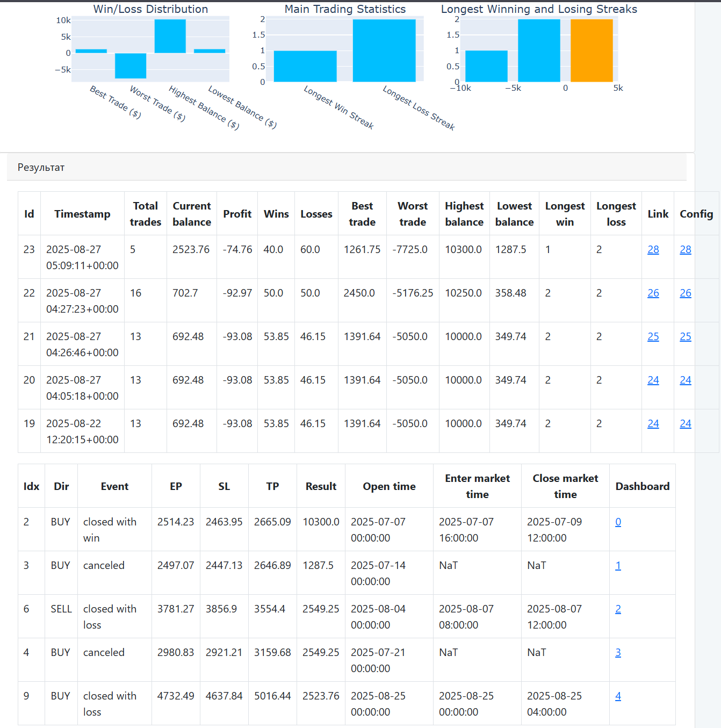Open Dashboard link 3 for trade 4
The height and width of the screenshot is (728, 721).
[x=618, y=653]
